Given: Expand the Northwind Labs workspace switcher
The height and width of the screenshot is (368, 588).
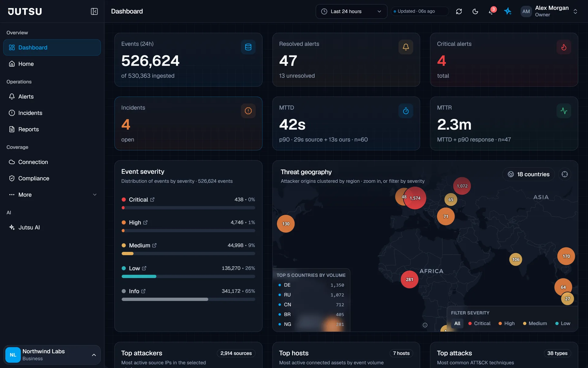Looking at the screenshot, I should [52, 355].
